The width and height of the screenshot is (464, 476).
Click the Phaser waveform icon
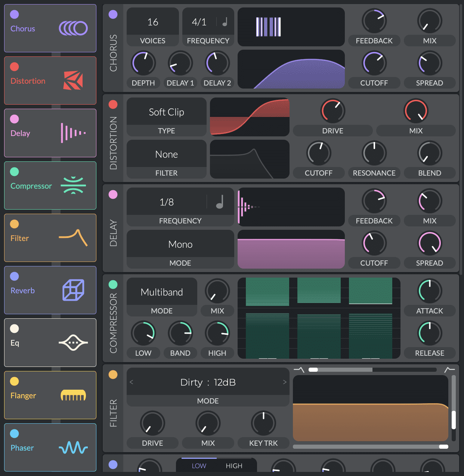tap(73, 447)
